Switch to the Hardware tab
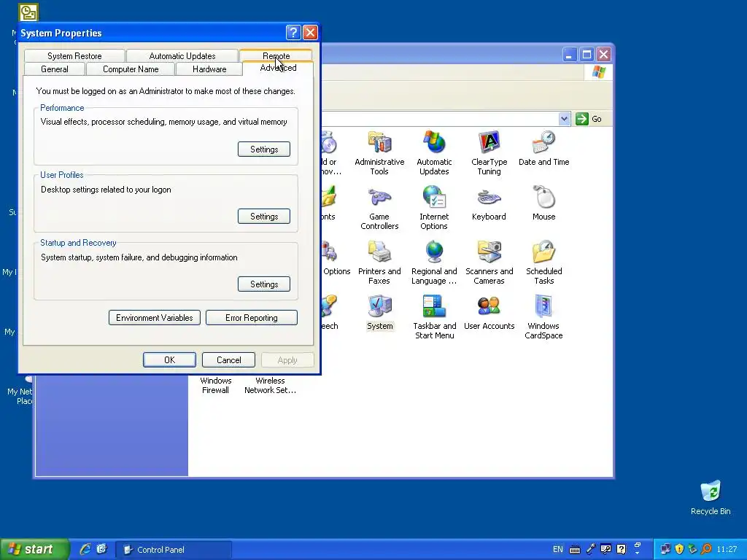 click(x=209, y=69)
